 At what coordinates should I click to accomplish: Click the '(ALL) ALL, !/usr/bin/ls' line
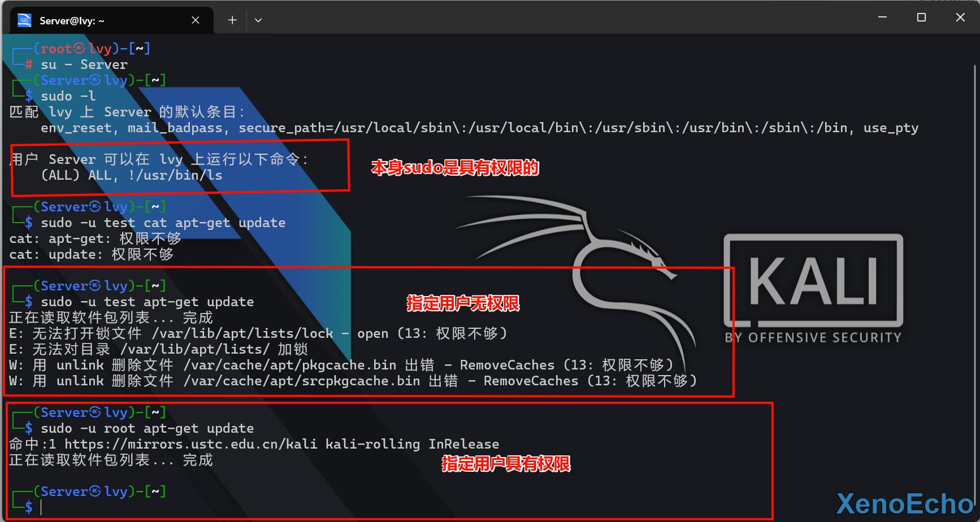click(131, 175)
